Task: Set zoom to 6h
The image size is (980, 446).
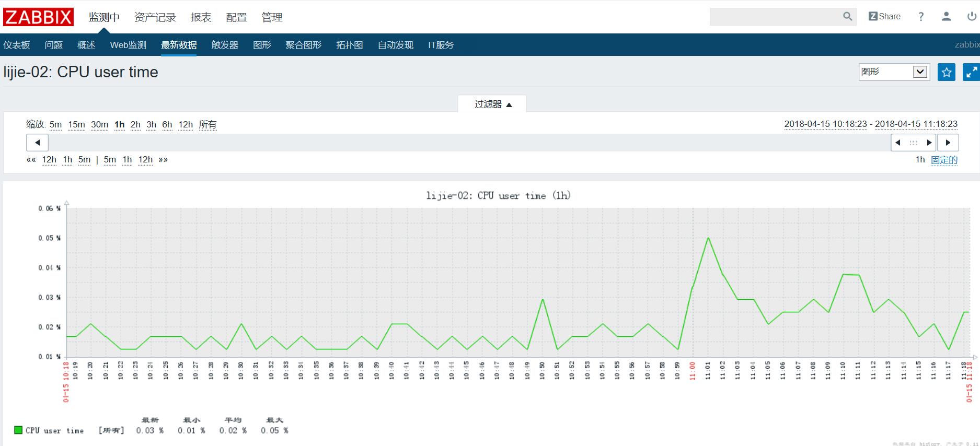Action: (x=167, y=124)
